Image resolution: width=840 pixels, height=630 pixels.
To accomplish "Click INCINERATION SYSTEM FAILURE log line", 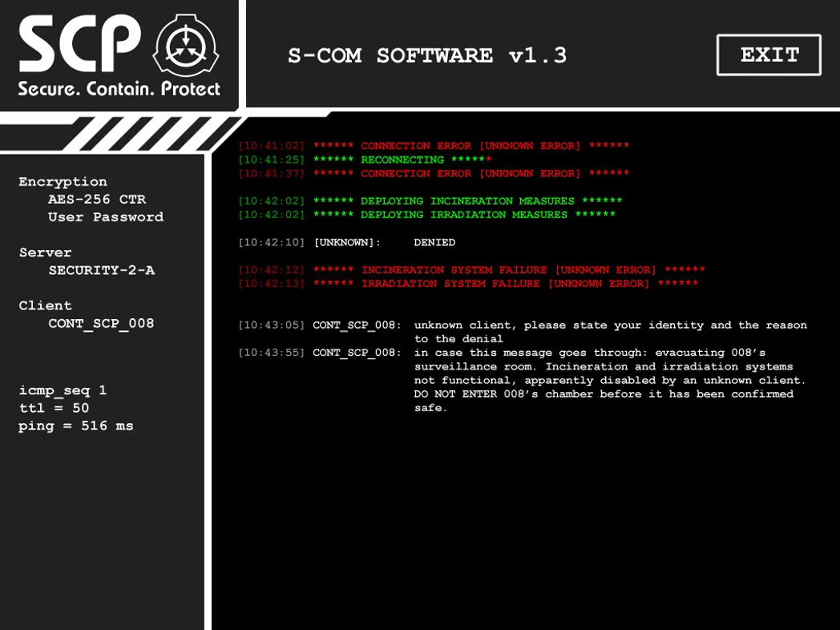I will click(471, 270).
